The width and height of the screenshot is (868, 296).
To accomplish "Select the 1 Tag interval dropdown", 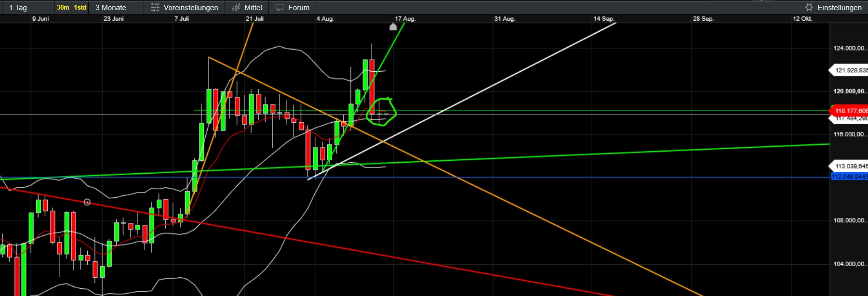I will click(x=27, y=7).
